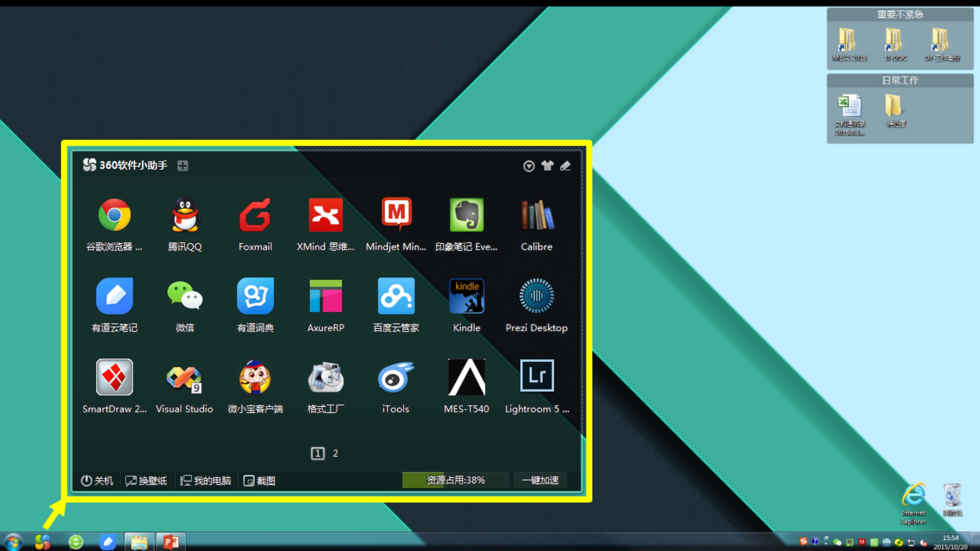Click the network connection tray icon
Image resolution: width=980 pixels, height=551 pixels.
[911, 543]
